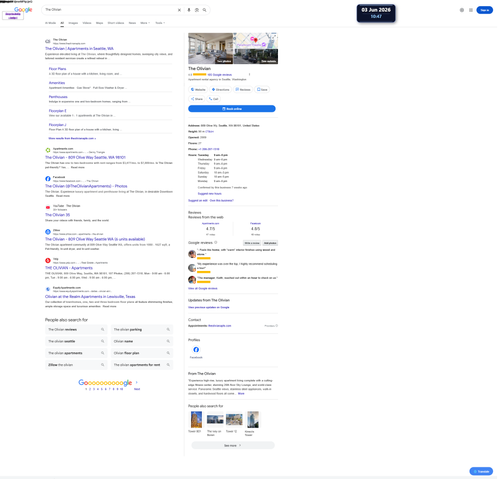Open the settings gear icon near Sign in
The height and width of the screenshot is (479, 500).
click(x=462, y=10)
